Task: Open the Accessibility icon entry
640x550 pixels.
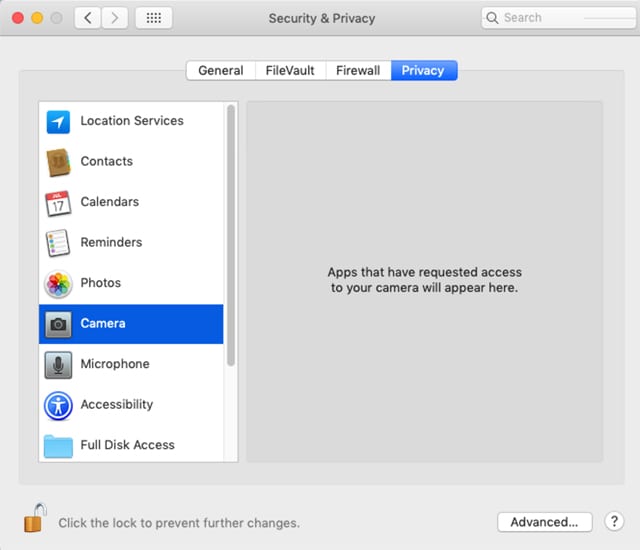Action: [59, 405]
